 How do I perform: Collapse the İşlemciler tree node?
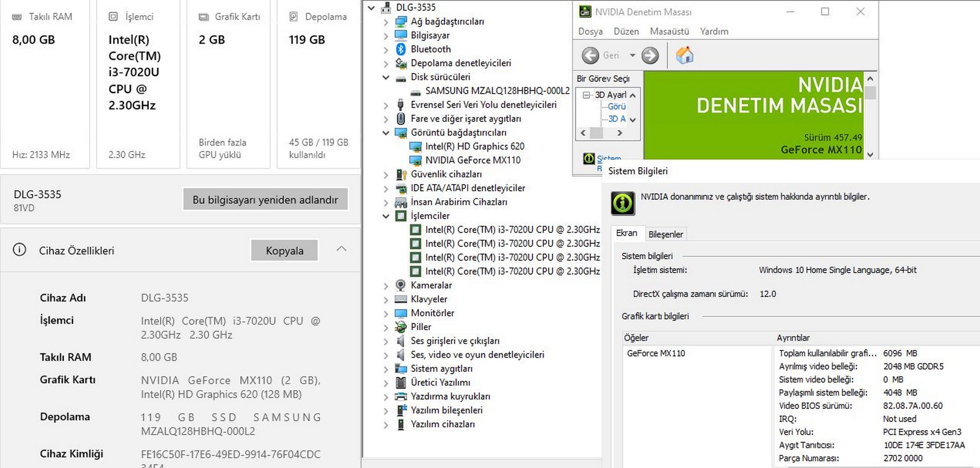386,216
